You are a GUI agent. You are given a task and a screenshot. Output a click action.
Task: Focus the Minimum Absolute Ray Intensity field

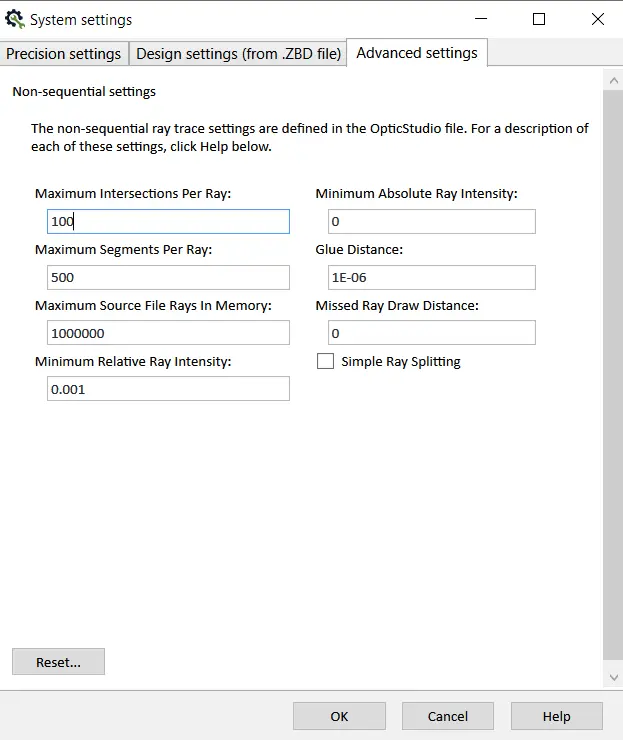tap(432, 221)
